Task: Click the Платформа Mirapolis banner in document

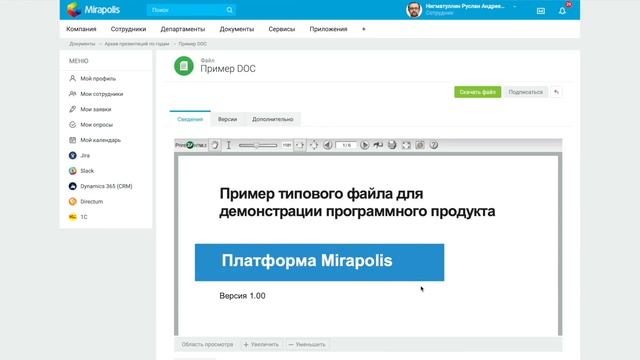Action: (x=320, y=262)
